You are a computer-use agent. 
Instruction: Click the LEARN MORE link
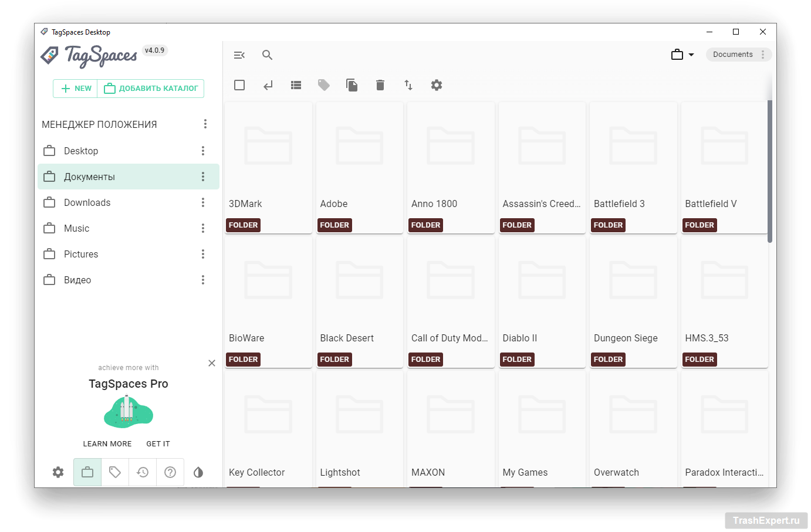[x=107, y=444]
